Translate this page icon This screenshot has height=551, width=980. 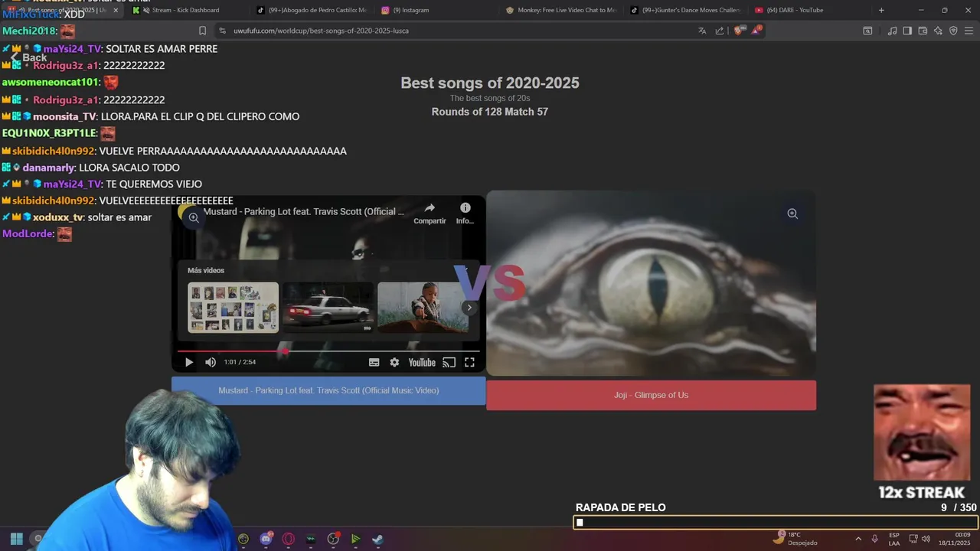coord(702,31)
